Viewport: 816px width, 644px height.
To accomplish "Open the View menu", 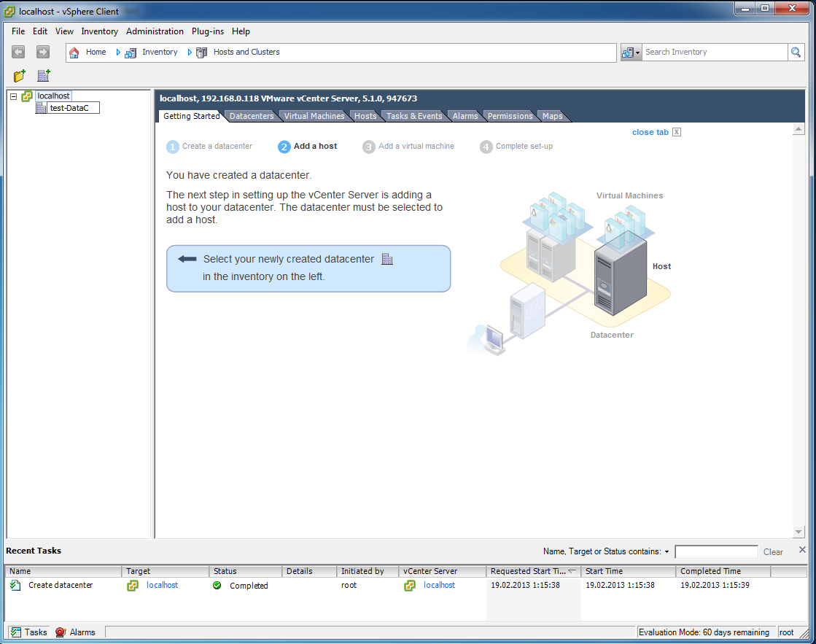I will coord(64,31).
